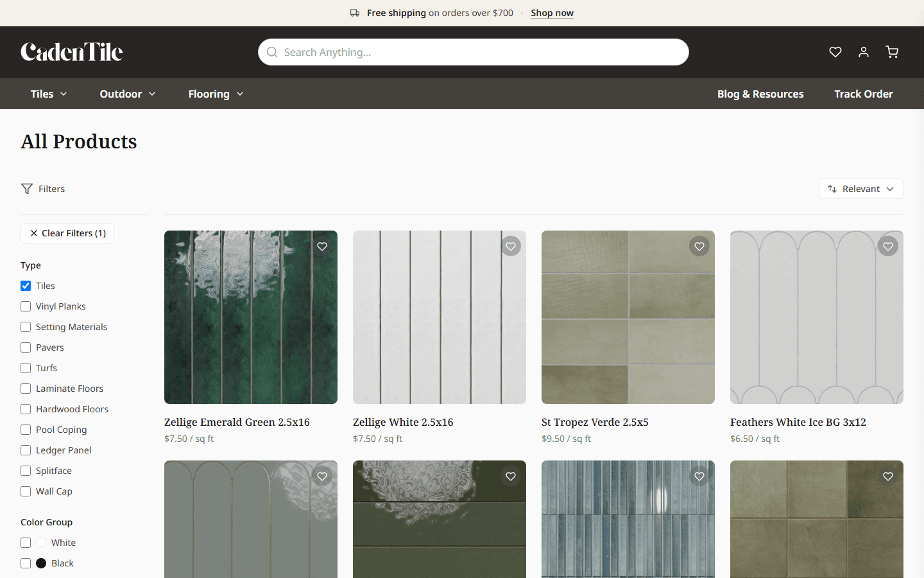
Task: Check the Turfs filter
Action: [x=26, y=368]
